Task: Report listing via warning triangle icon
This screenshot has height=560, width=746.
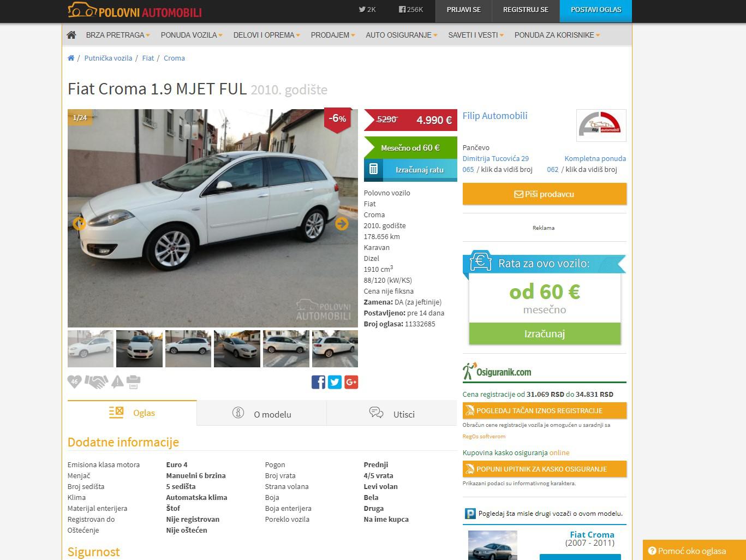Action: [x=117, y=382]
